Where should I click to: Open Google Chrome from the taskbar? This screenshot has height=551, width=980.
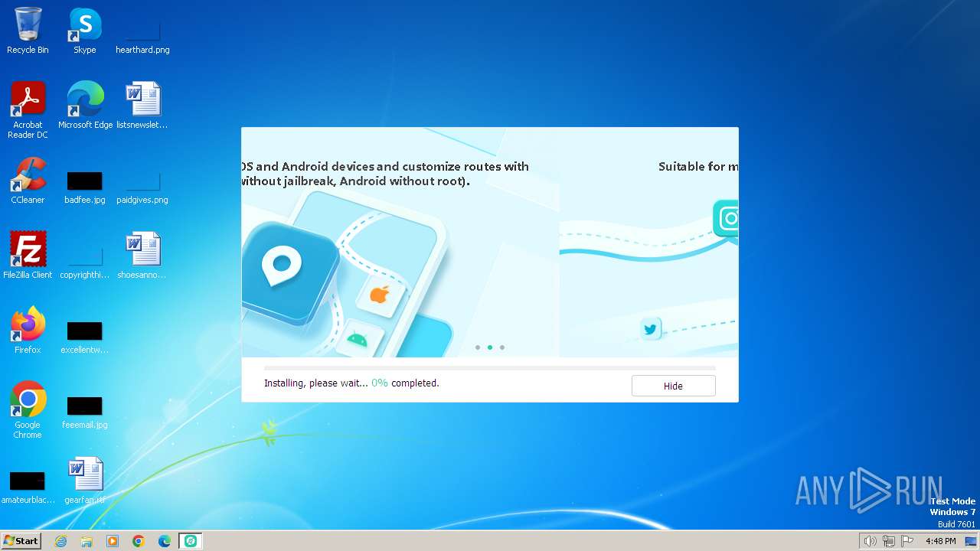139,541
